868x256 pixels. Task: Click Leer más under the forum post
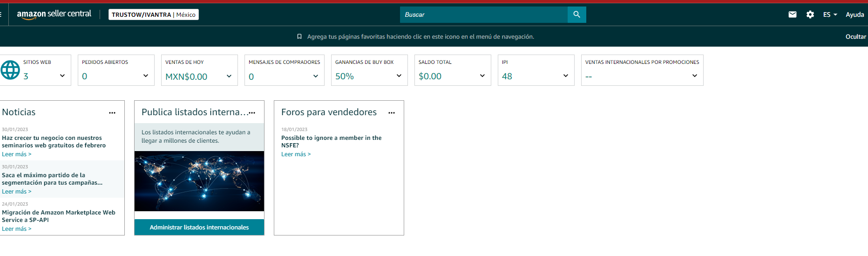[x=296, y=154]
